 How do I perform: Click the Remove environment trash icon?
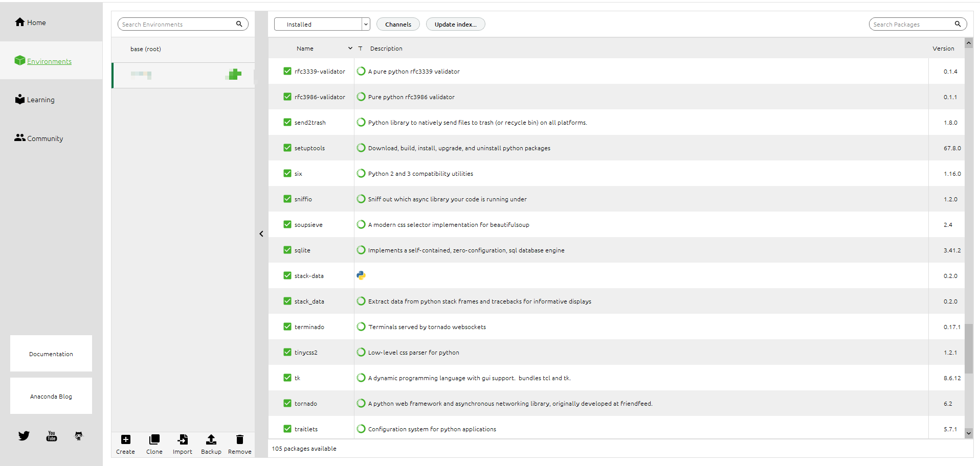click(239, 440)
